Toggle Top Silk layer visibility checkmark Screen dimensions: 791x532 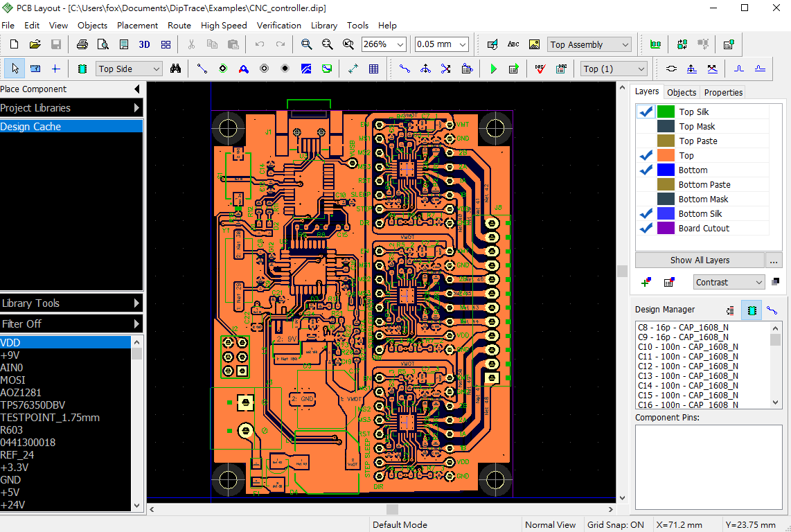pyautogui.click(x=646, y=112)
